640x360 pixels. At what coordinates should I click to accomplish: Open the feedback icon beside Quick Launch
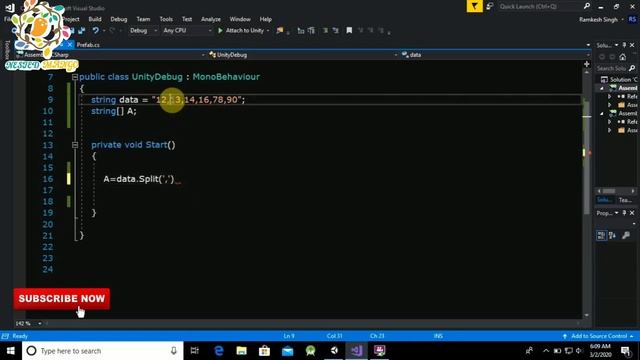pos(490,6)
